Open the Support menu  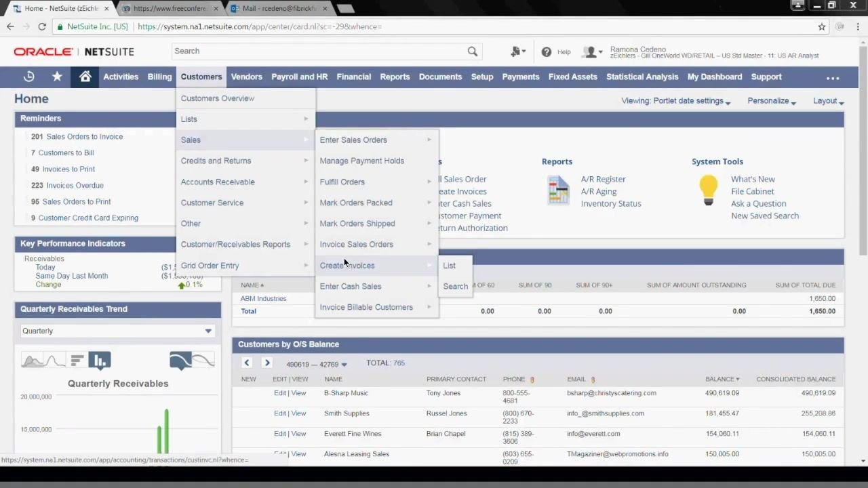click(766, 77)
